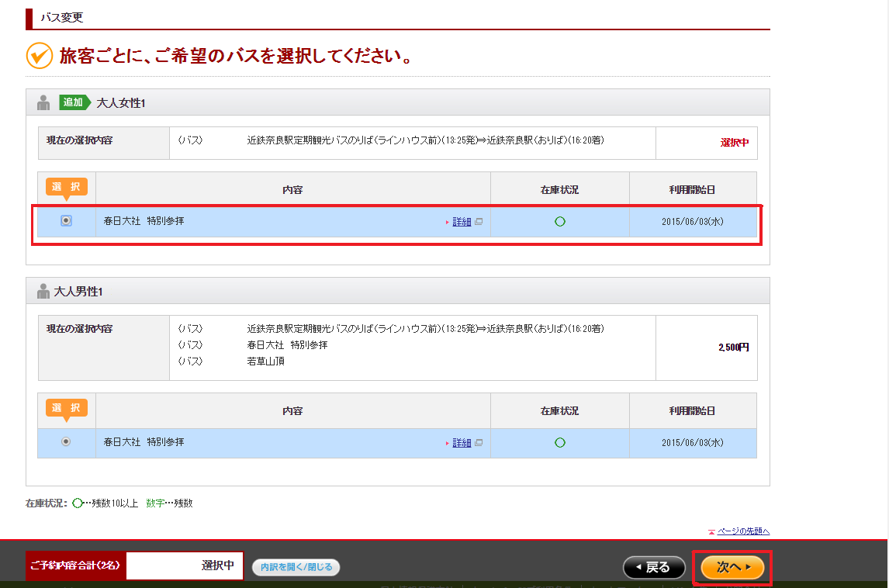Select radio button for 大人男性1 春日大社 特別参拝

tap(67, 441)
